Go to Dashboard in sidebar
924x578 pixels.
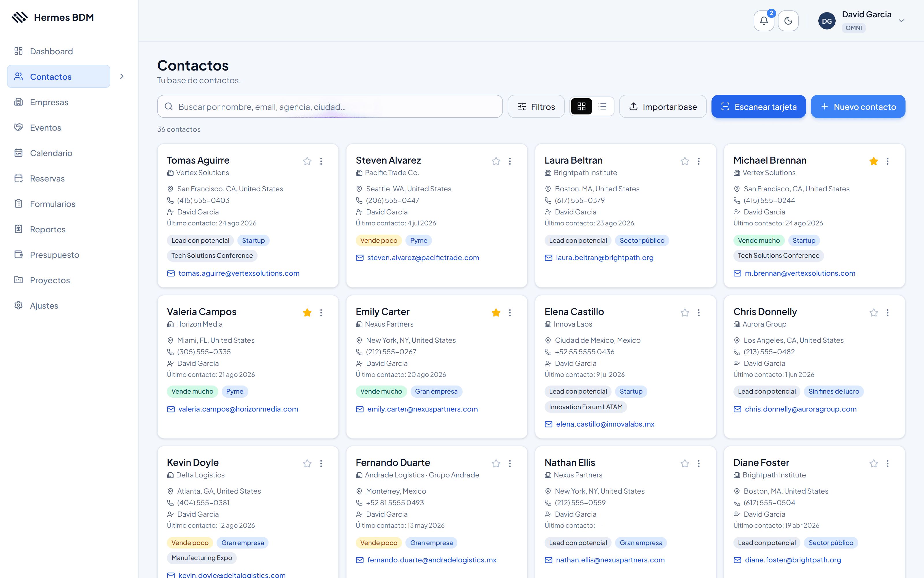pyautogui.click(x=58, y=51)
